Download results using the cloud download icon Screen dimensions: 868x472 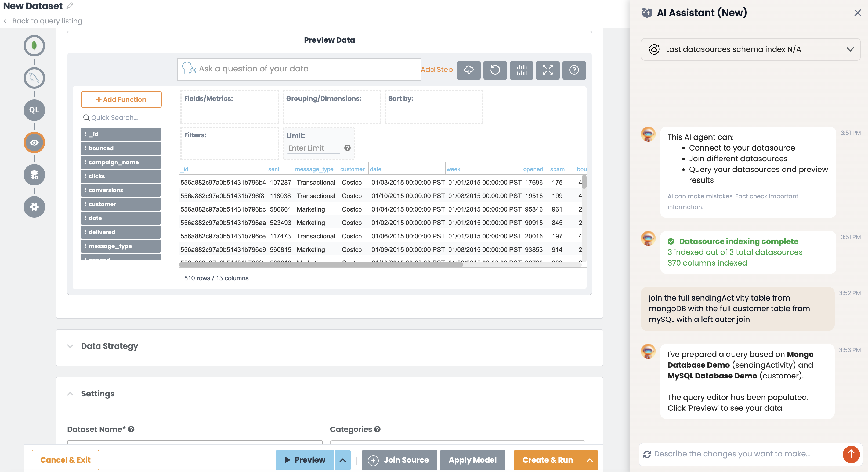coord(469,70)
